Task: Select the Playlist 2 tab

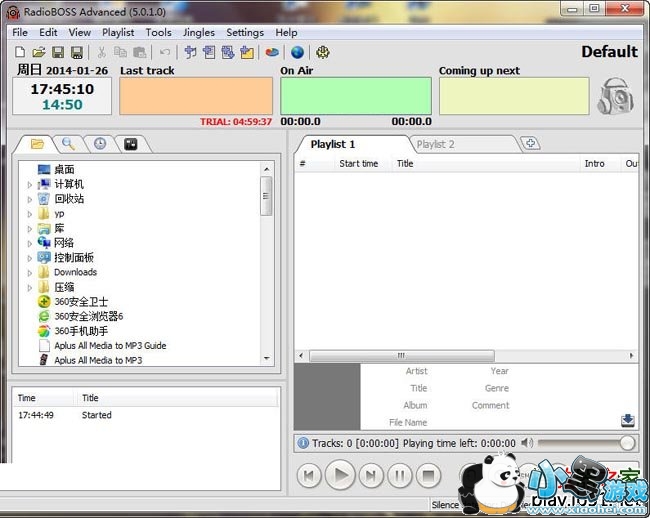Action: [x=435, y=144]
